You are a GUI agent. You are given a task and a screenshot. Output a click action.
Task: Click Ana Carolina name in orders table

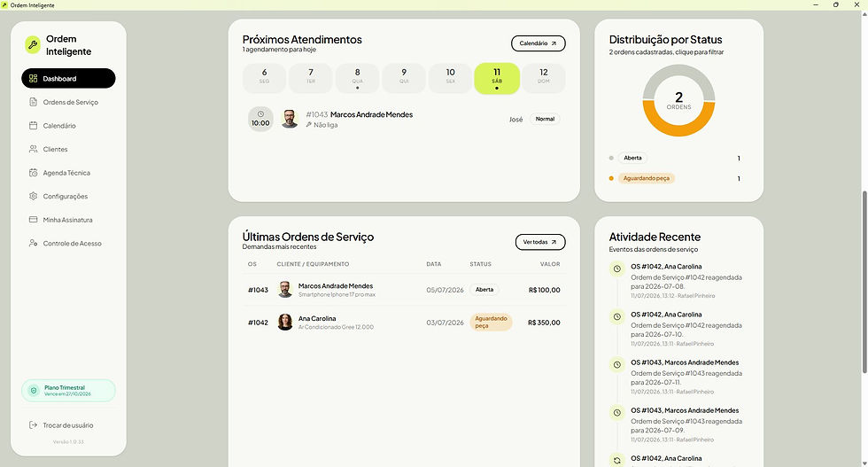pos(317,318)
